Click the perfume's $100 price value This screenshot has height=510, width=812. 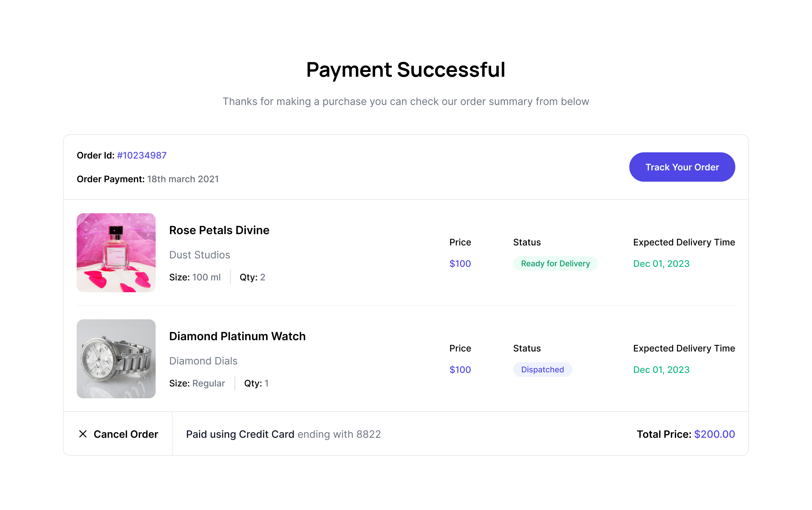tap(460, 263)
